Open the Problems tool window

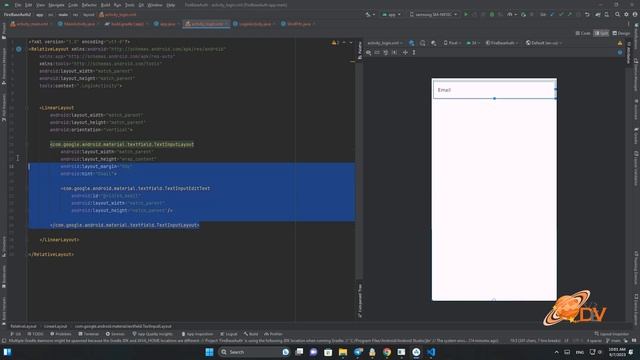pyautogui.click(x=60, y=334)
